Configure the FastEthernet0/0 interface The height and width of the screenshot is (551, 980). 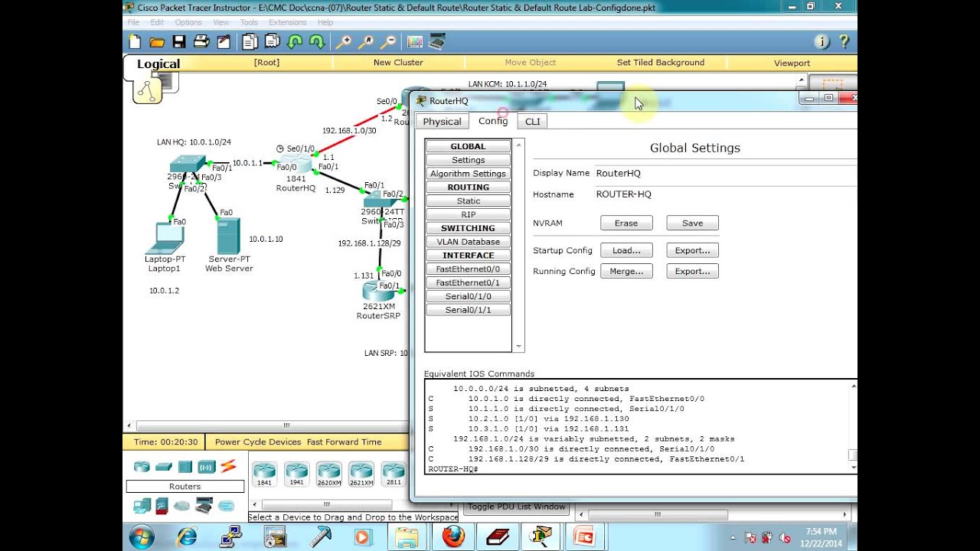tap(469, 269)
